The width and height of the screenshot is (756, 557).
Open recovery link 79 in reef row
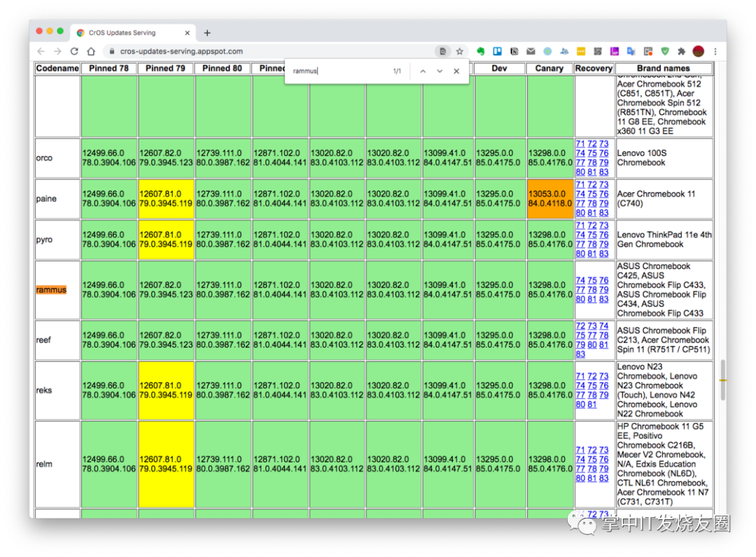(580, 344)
